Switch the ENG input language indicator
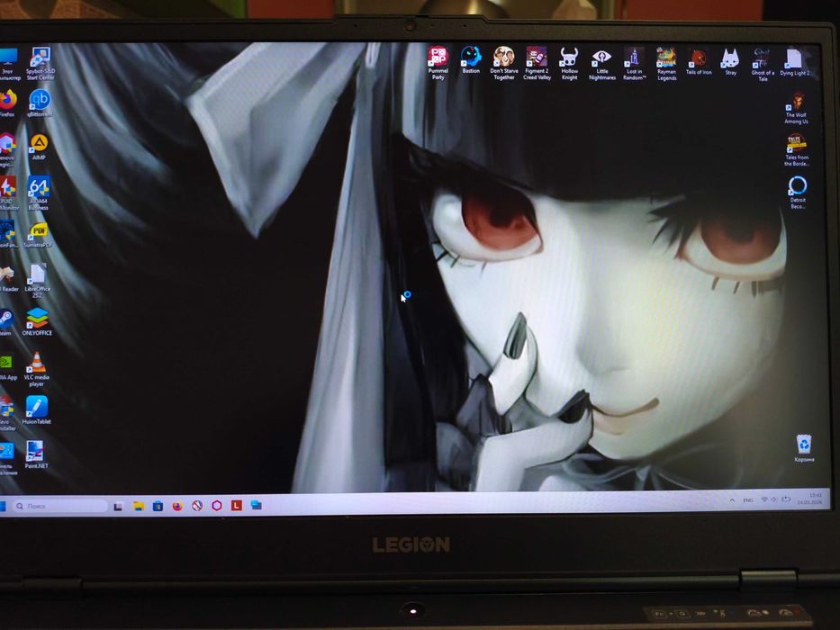Viewport: 840px width, 630px height. pos(748,500)
